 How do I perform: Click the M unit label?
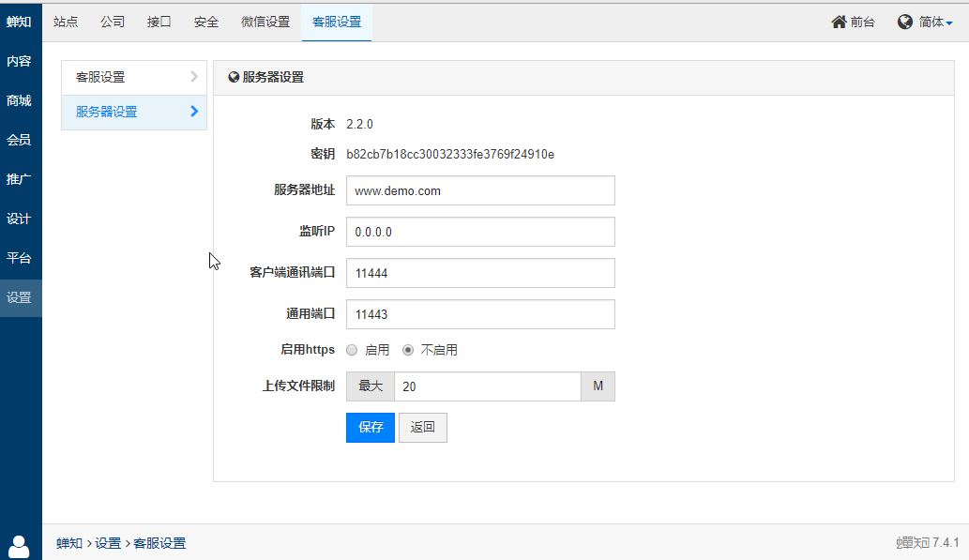point(598,386)
